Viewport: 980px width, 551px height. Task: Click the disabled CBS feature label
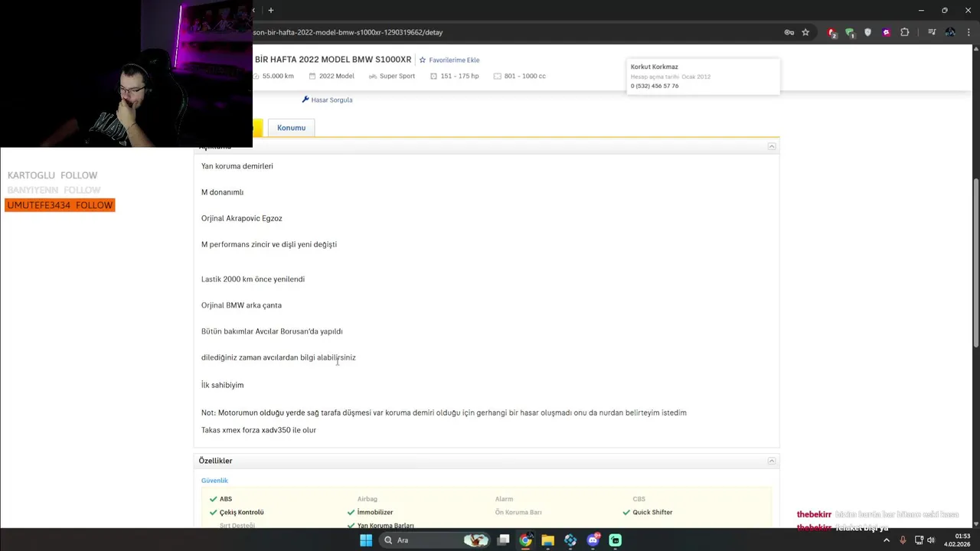point(639,499)
